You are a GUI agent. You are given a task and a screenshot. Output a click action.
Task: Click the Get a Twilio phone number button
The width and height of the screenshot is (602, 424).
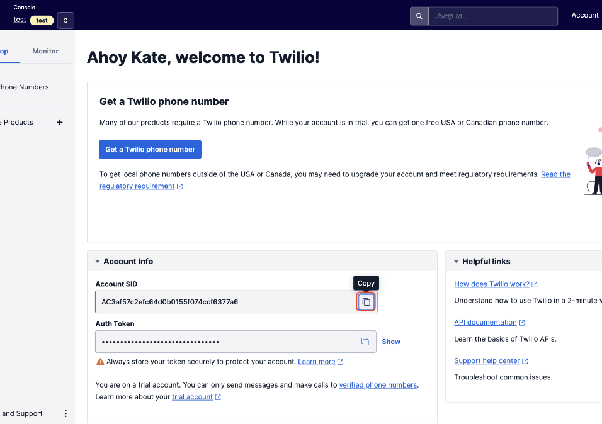pyautogui.click(x=150, y=149)
